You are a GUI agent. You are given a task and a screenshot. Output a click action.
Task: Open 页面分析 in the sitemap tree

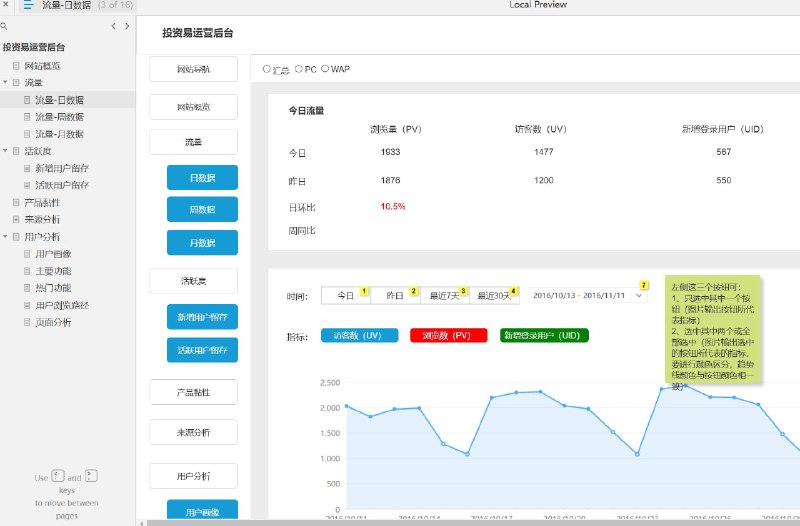(53, 322)
